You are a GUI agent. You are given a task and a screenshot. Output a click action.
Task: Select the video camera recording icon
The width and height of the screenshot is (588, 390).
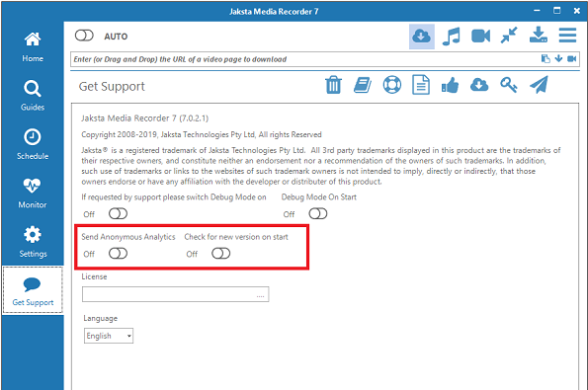point(480,37)
